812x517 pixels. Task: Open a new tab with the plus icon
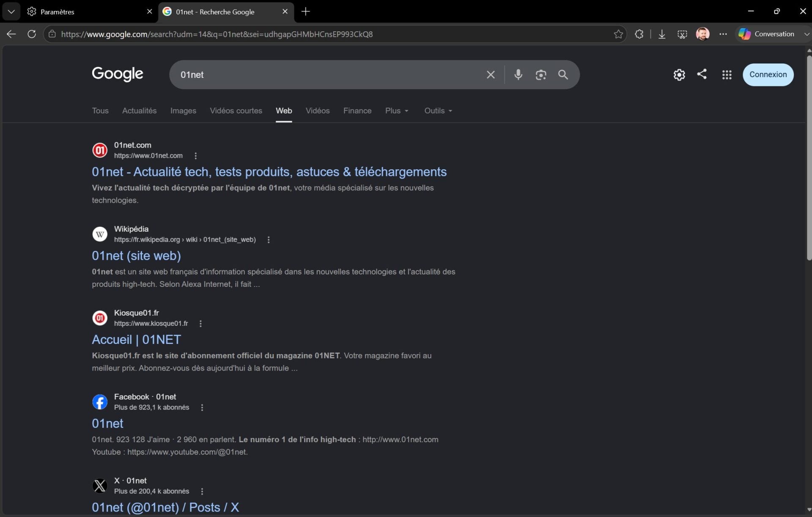coord(305,11)
